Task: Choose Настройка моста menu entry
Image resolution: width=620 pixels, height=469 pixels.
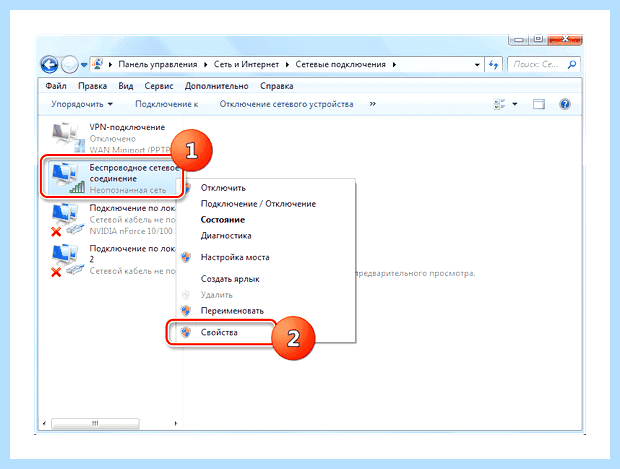Action: coord(235,257)
